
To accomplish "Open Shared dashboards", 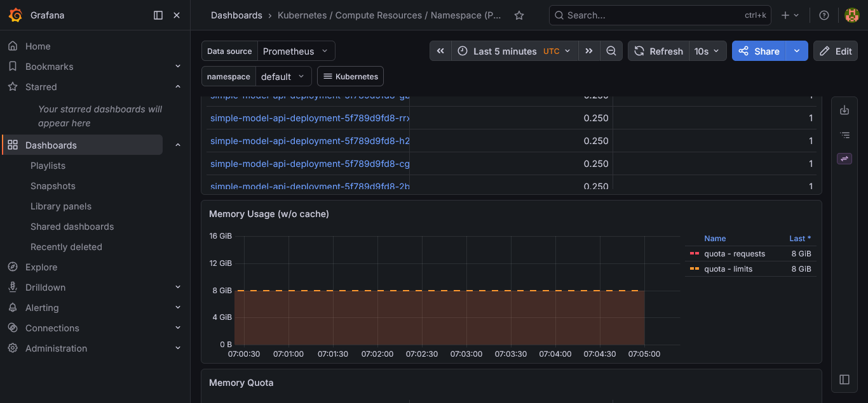I will coord(72,227).
